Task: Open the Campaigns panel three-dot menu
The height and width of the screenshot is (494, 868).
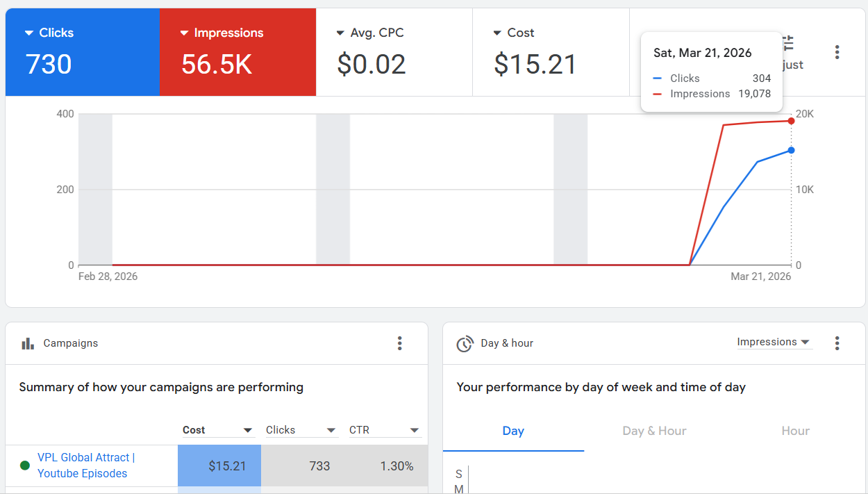Action: [400, 343]
